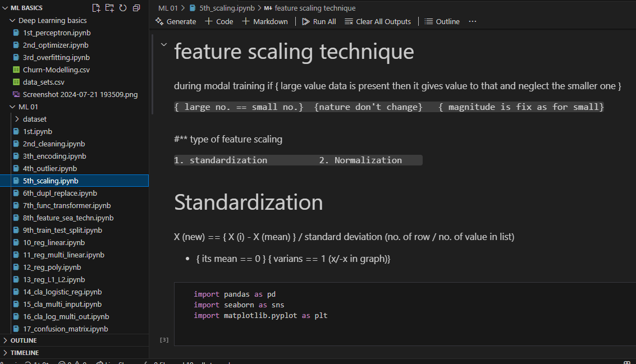The image size is (636, 364).
Task: Clear All Outputs in the notebook
Action: (378, 21)
